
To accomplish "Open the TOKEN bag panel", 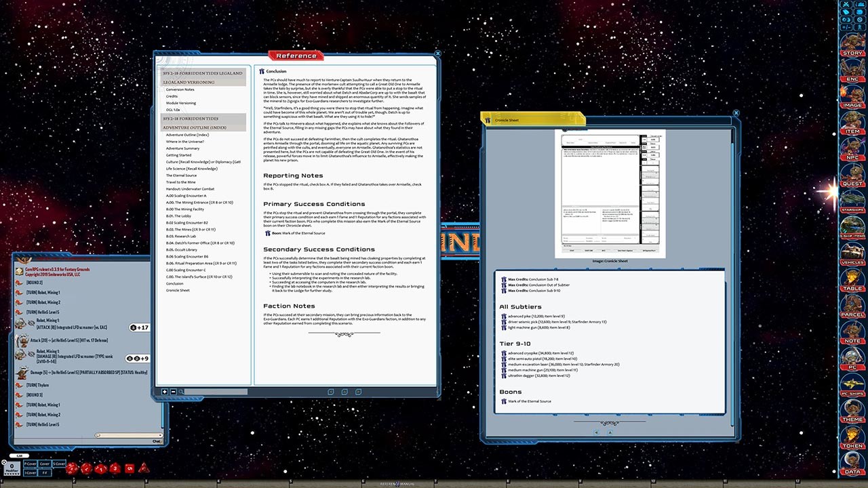I will click(852, 445).
